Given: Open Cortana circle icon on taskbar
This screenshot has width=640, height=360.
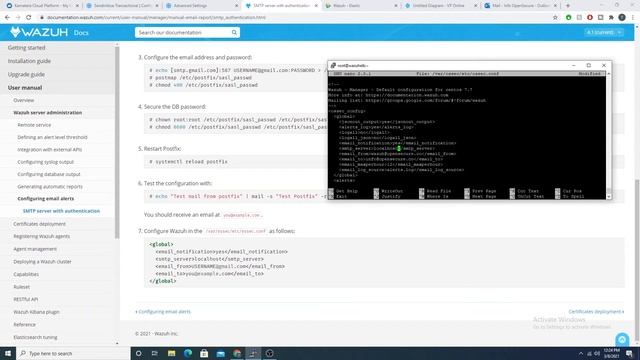Looking at the screenshot, I should coord(139,353).
